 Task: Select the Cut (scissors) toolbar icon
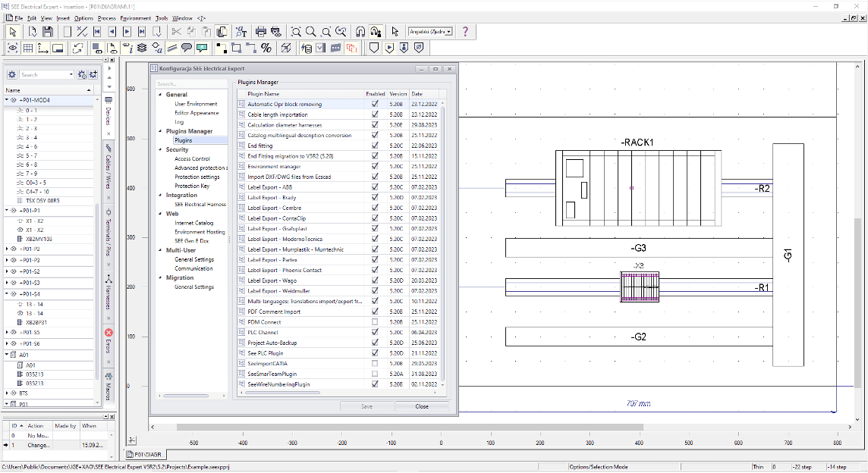pos(175,32)
